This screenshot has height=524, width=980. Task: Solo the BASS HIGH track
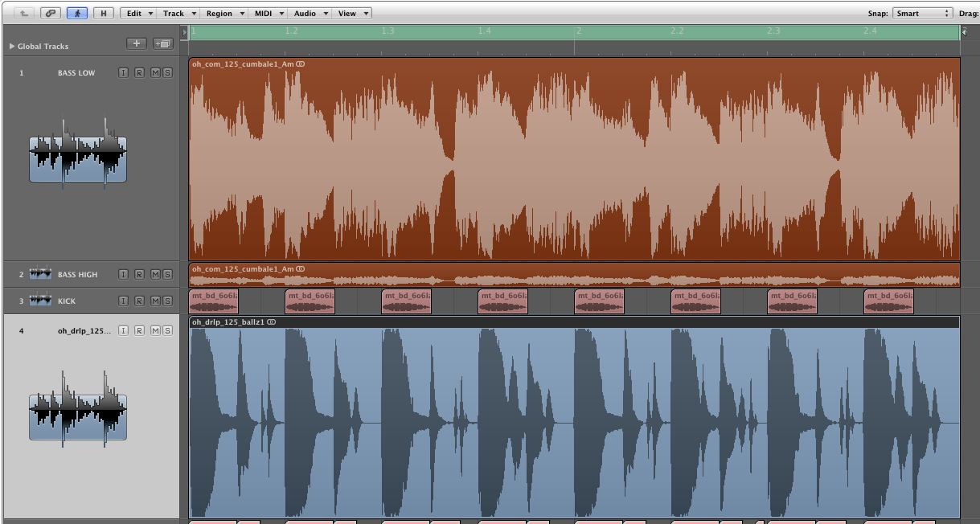(167, 275)
